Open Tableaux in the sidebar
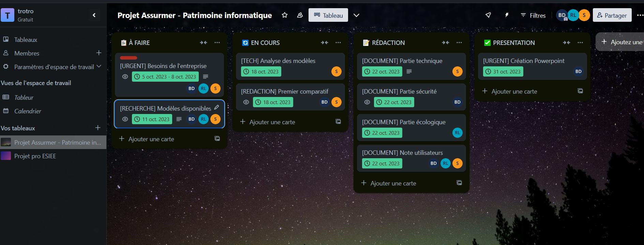Image resolution: width=644 pixels, height=245 pixels. pos(26,39)
